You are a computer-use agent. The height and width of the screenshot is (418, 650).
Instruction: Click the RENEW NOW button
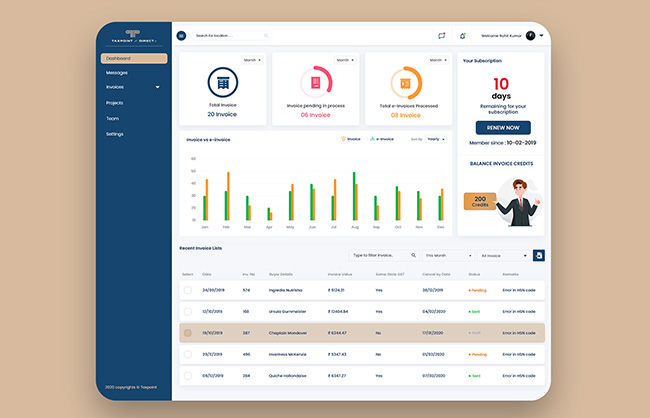pos(503,128)
